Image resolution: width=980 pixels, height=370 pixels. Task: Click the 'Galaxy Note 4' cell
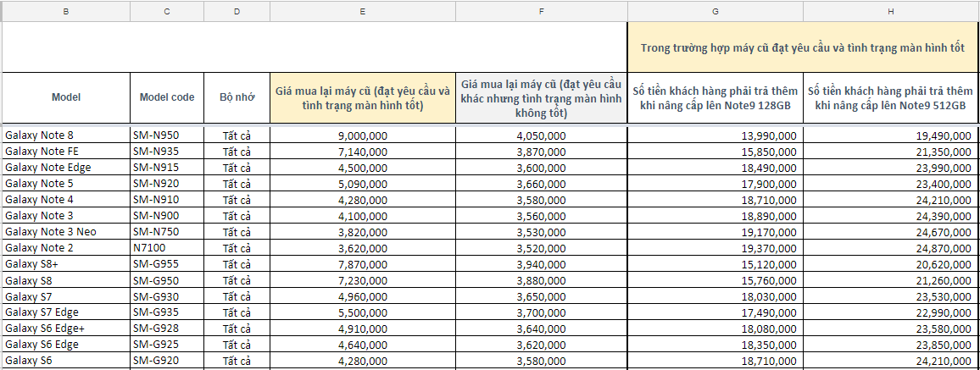[66, 200]
